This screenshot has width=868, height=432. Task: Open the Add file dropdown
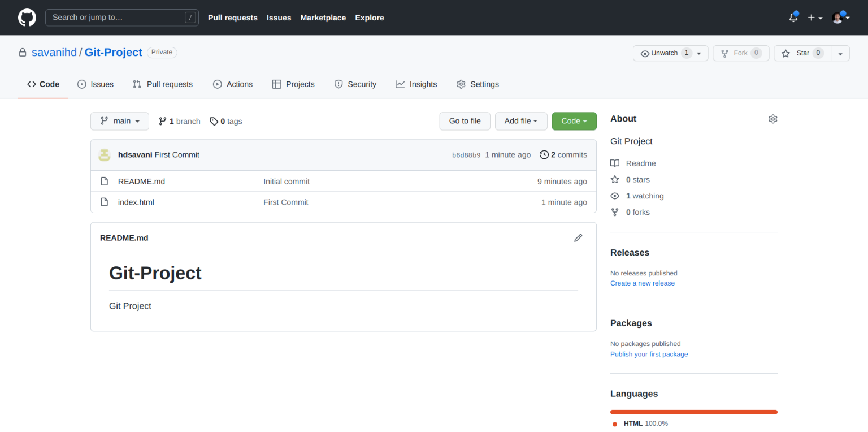tap(520, 121)
